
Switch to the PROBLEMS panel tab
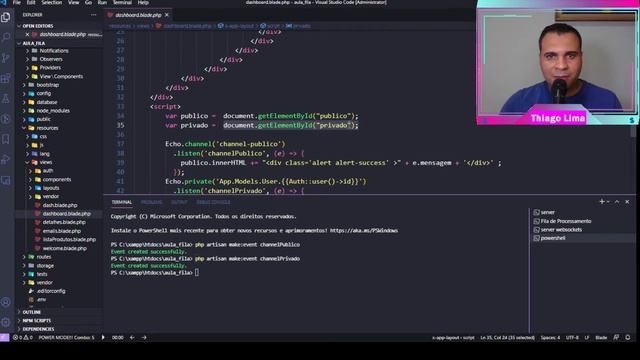[x=151, y=202]
